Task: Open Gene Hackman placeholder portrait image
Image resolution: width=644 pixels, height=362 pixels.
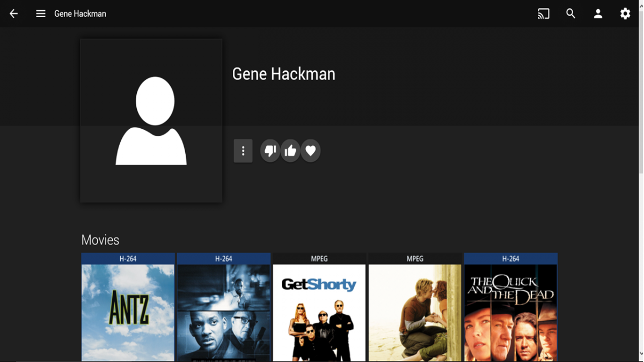Action: click(x=151, y=121)
